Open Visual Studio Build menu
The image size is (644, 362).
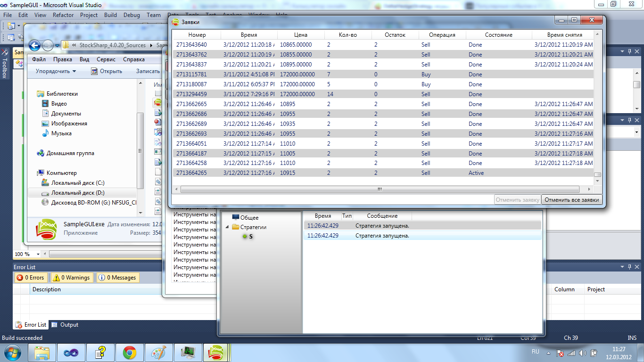pyautogui.click(x=110, y=15)
